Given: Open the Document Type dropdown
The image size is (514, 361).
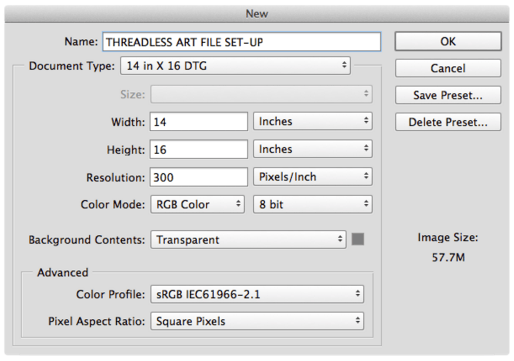Looking at the screenshot, I should [x=235, y=66].
